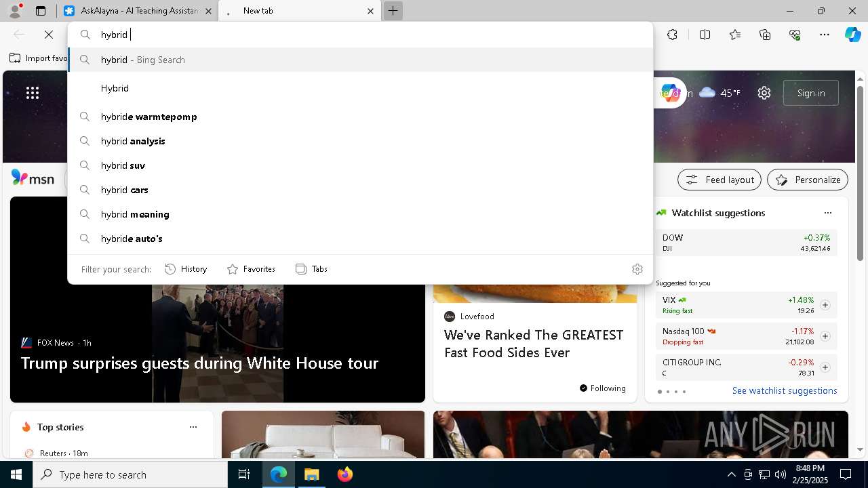Open Top stories more options
Viewport: 868px width, 488px height.
pyautogui.click(x=193, y=427)
